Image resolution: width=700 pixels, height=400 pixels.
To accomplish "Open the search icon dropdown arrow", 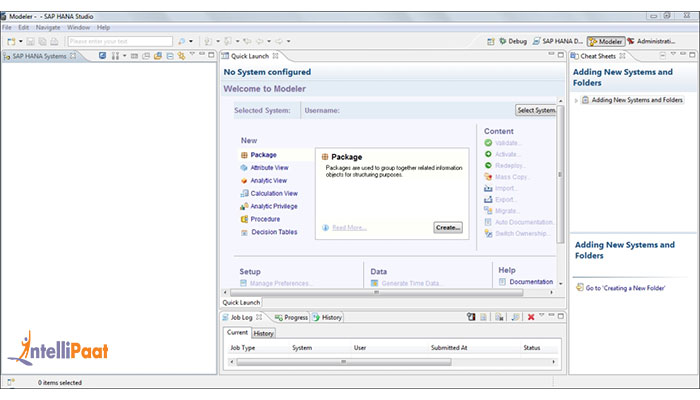I will [x=191, y=42].
